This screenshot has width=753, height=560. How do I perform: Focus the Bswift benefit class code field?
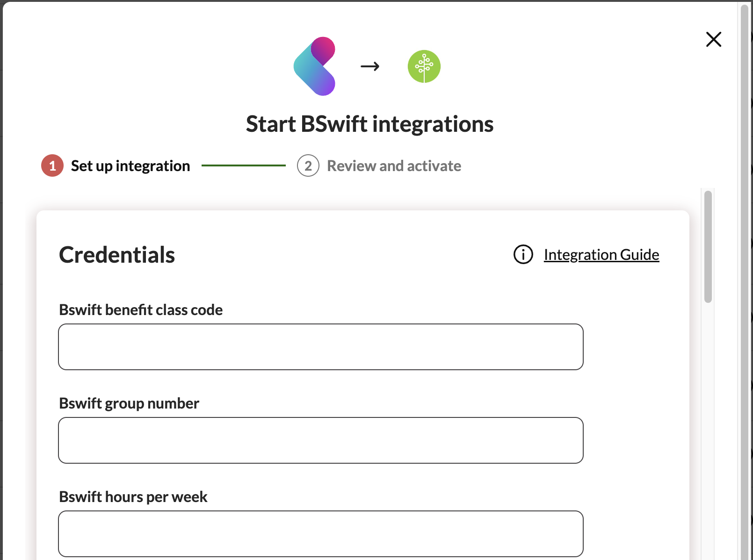320,347
